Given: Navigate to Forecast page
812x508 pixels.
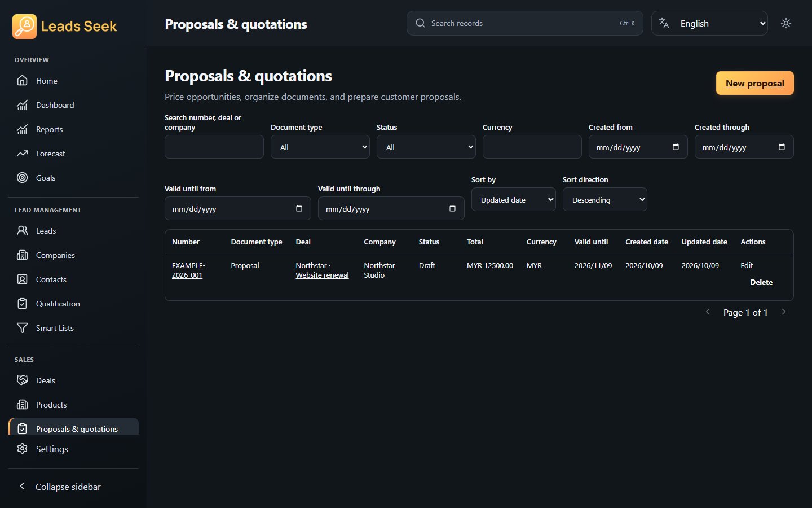Looking at the screenshot, I should click(73, 154).
